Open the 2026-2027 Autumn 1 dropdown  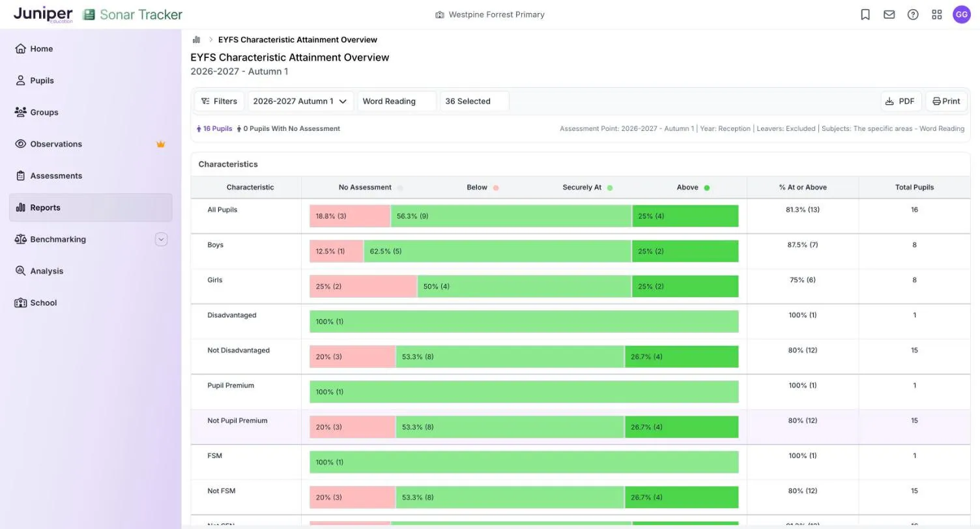click(x=300, y=101)
